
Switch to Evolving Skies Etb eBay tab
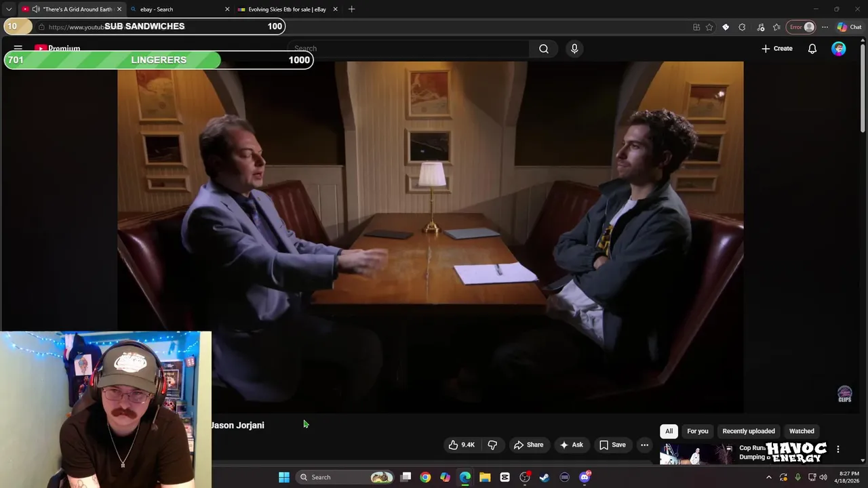click(287, 9)
